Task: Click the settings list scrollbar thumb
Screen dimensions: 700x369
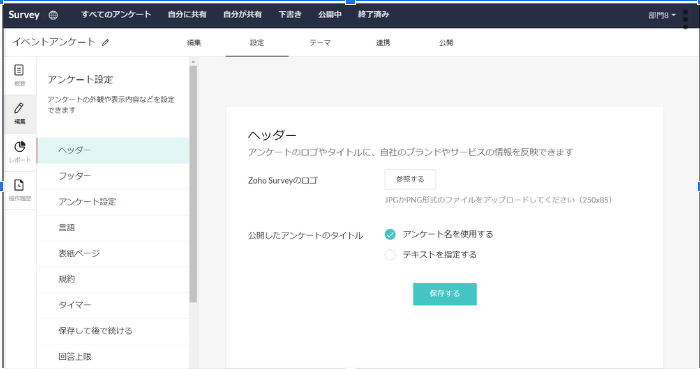Action: (x=193, y=184)
